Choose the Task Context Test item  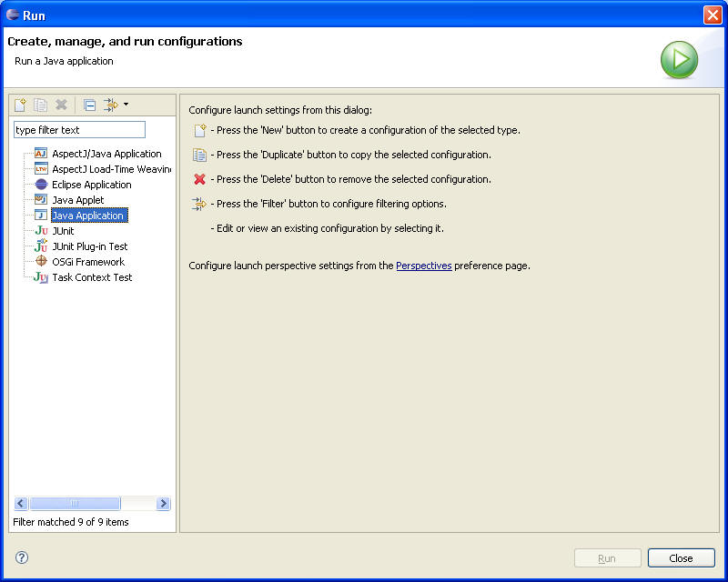92,277
